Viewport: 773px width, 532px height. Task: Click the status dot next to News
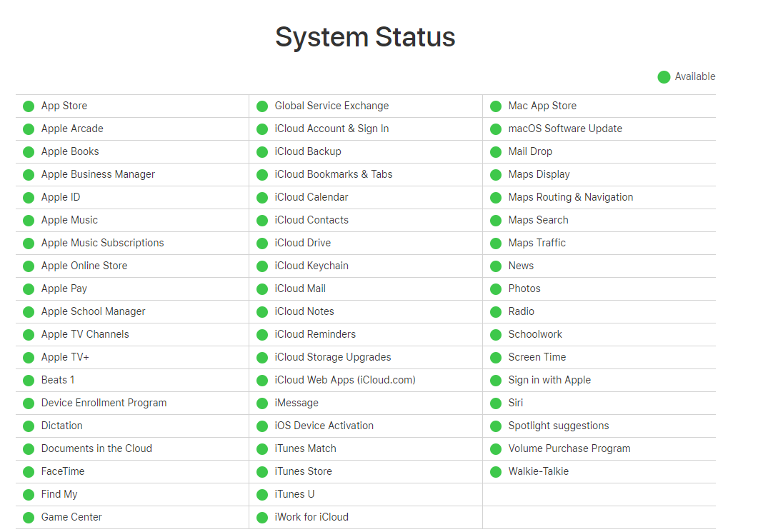496,266
